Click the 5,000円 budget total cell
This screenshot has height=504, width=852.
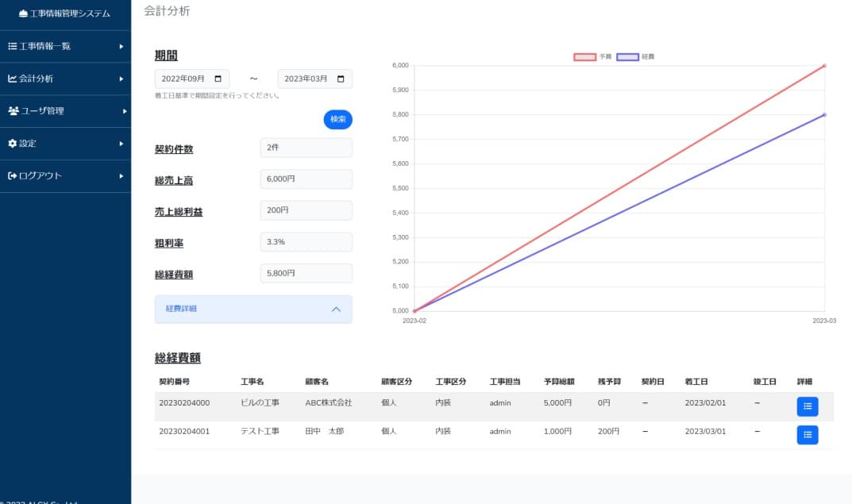(x=557, y=403)
